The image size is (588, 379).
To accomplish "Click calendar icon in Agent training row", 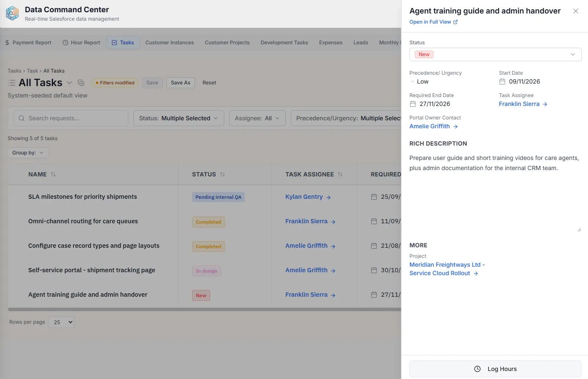I will [x=374, y=295].
